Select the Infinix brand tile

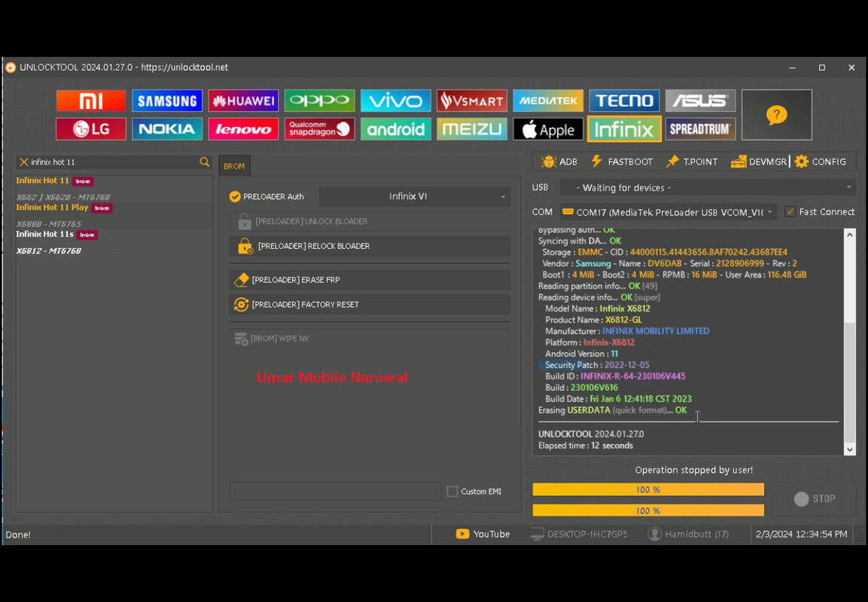pos(624,129)
